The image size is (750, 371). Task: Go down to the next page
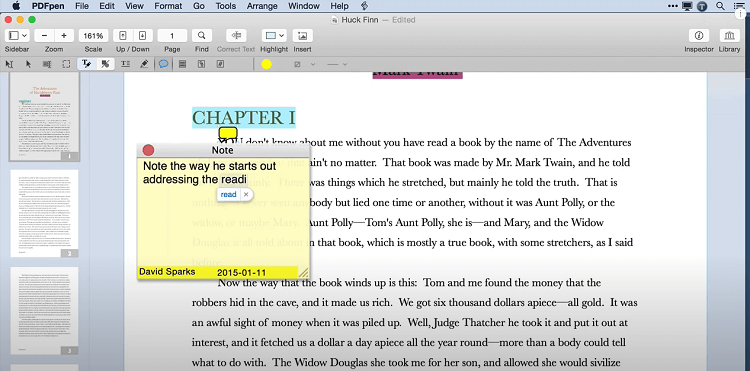tap(143, 36)
